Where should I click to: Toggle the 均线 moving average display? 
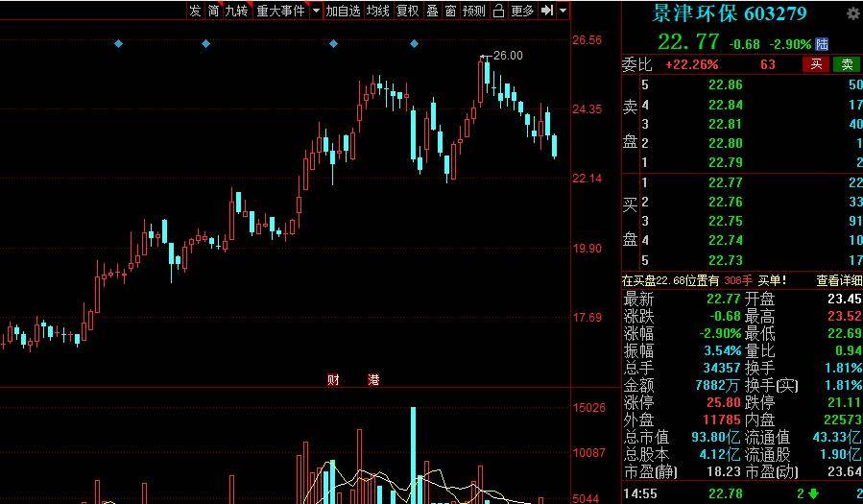tap(377, 11)
